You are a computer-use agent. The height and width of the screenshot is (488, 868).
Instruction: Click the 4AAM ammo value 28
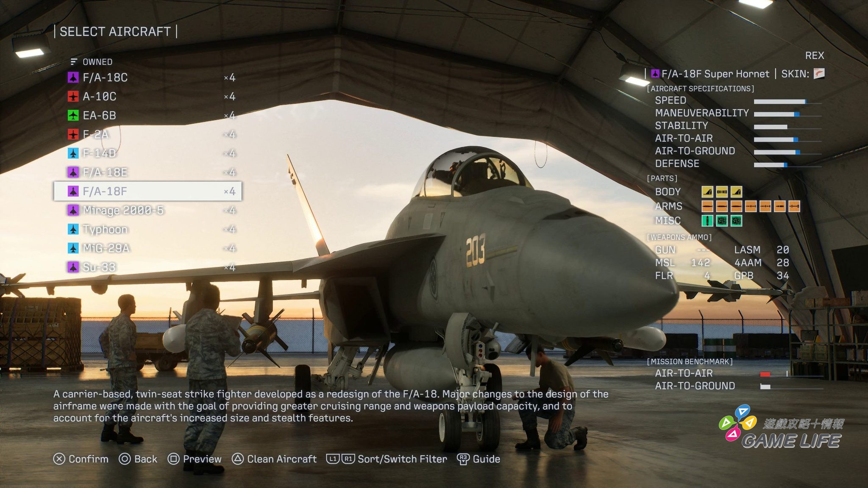coord(782,263)
